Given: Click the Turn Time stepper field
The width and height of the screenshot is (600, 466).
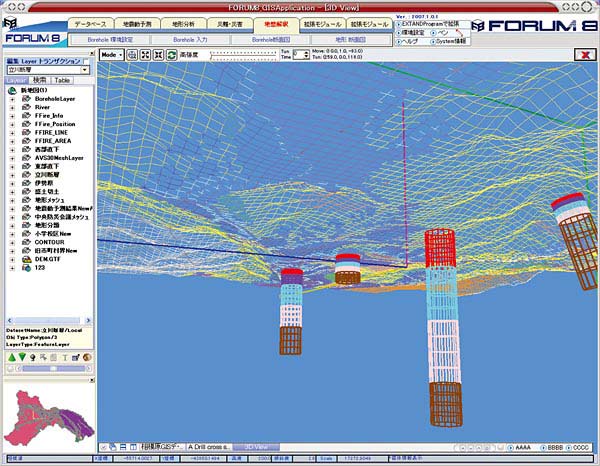Looking at the screenshot, I should (x=301, y=55).
